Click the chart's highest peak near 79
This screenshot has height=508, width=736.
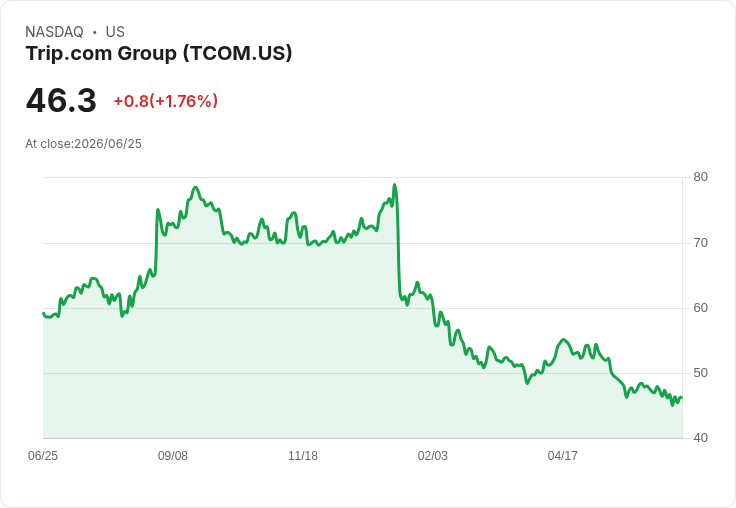(x=395, y=185)
